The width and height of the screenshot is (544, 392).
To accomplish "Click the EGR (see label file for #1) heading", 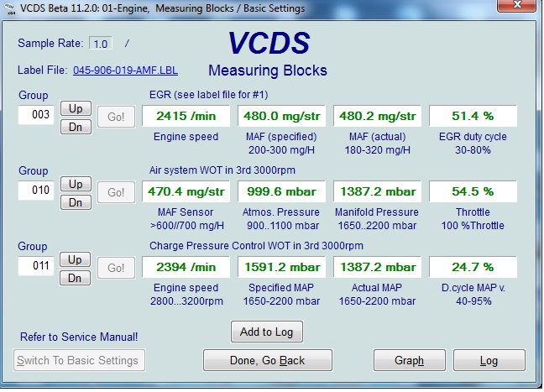I will 208,95.
